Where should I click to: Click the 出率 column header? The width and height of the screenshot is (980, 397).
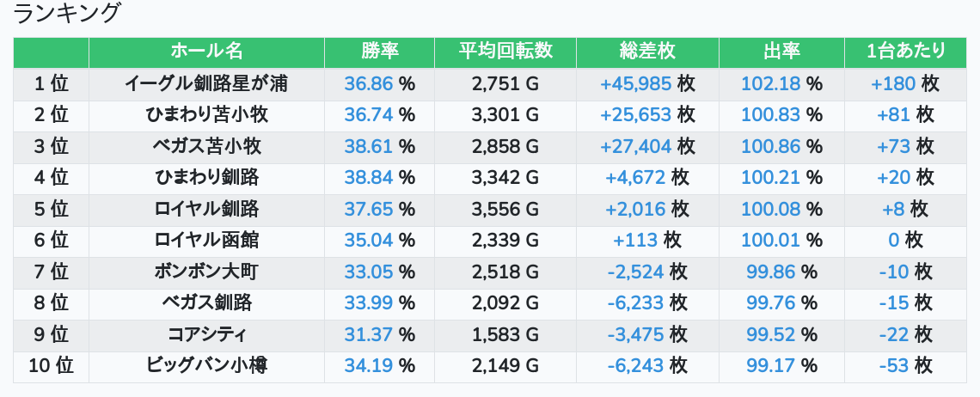click(781, 52)
